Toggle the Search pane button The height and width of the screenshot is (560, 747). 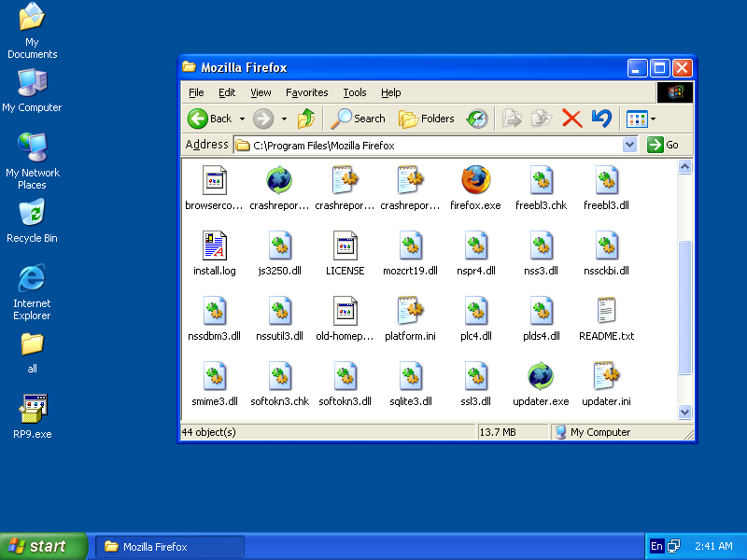tap(359, 119)
